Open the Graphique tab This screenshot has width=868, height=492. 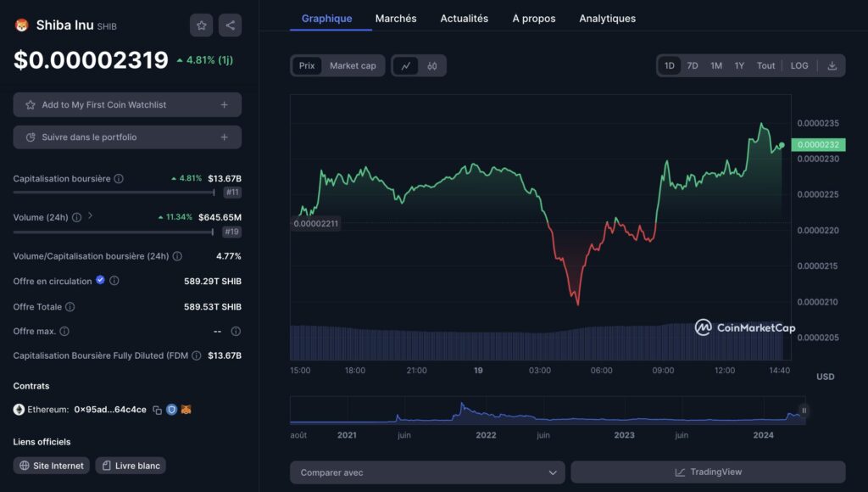point(326,19)
